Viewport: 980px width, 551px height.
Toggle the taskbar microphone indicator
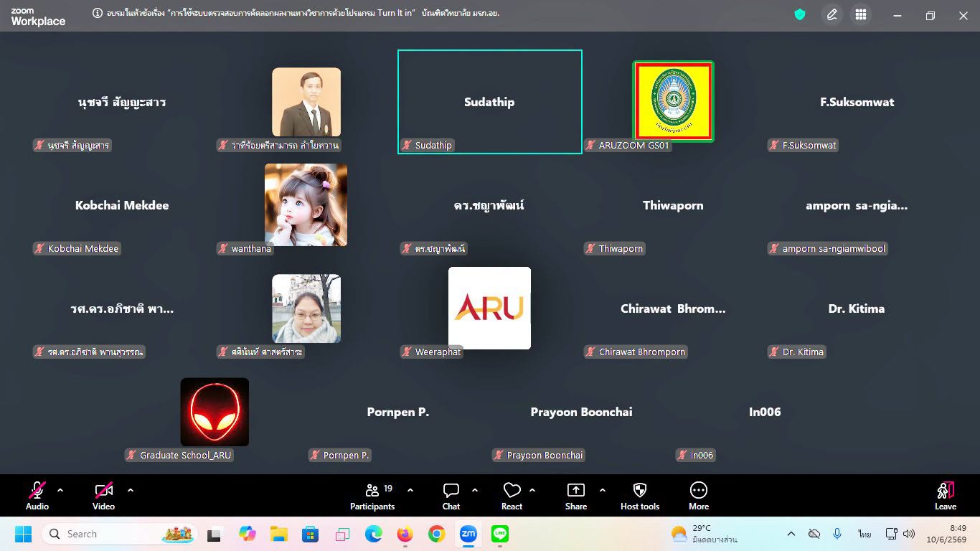point(837,534)
